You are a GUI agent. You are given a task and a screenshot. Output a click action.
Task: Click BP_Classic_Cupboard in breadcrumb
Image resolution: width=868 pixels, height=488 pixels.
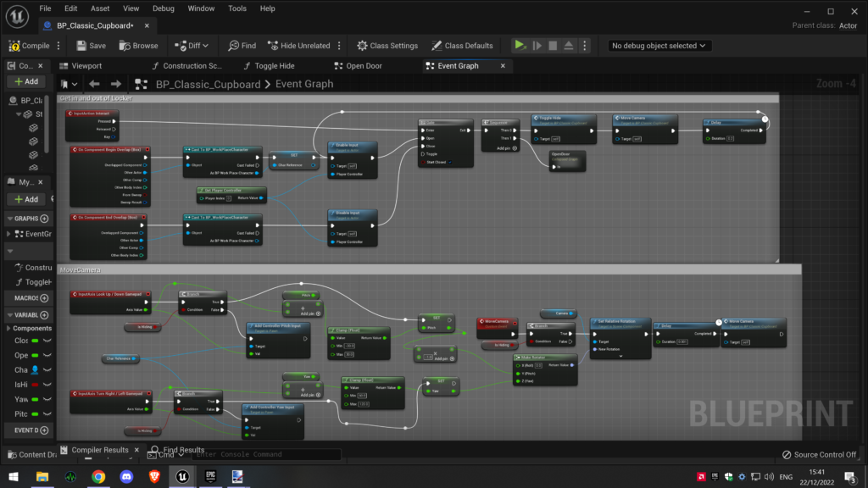click(x=209, y=84)
